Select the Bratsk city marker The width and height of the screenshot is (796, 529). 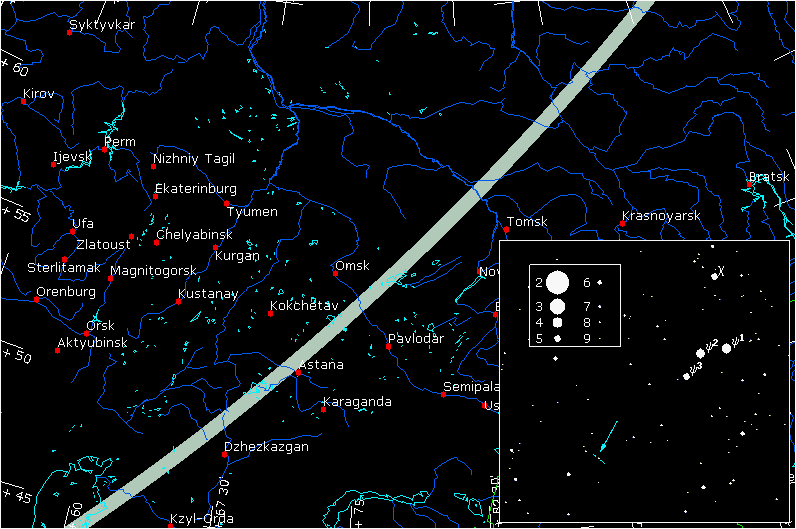749,184
